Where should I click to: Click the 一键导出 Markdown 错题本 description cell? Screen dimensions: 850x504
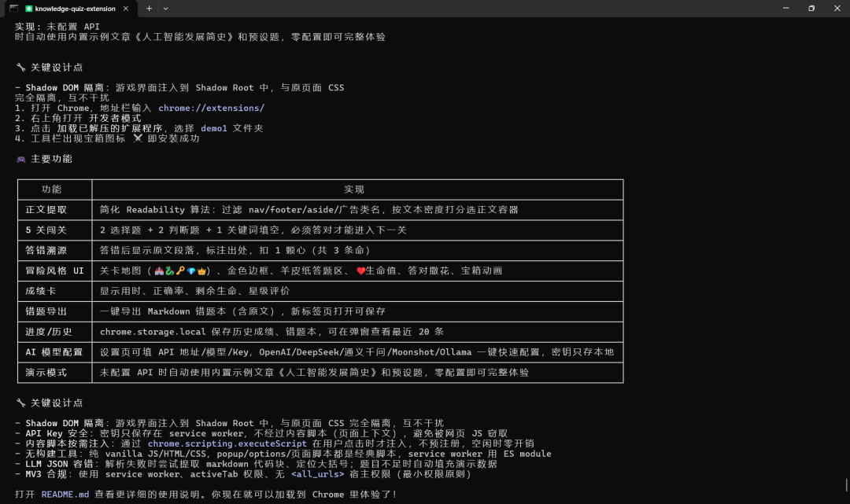[x=358, y=311]
